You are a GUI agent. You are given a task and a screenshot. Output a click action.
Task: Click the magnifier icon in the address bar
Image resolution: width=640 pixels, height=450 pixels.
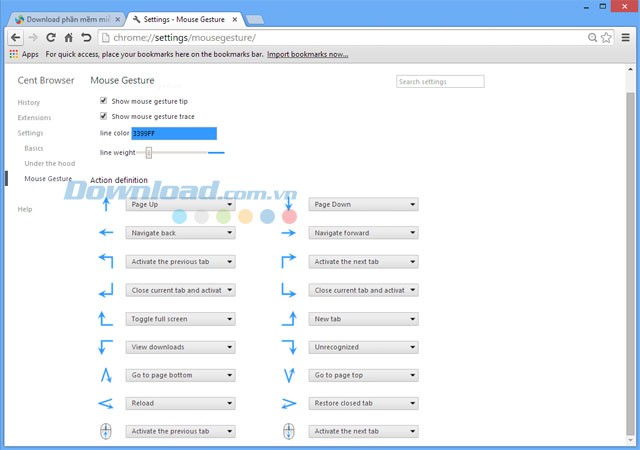pos(592,38)
